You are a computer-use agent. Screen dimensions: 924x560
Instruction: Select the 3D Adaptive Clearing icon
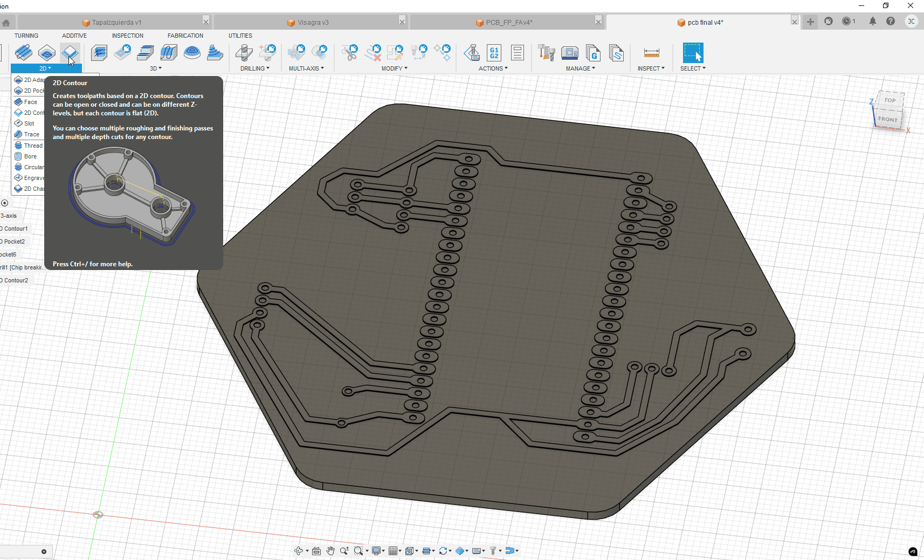pos(99,53)
